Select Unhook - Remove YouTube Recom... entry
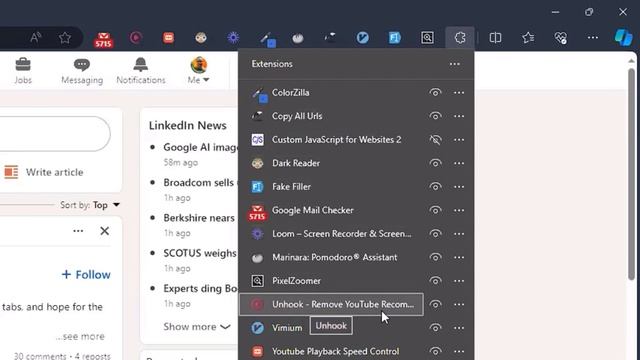This screenshot has width=640, height=360. [331, 304]
